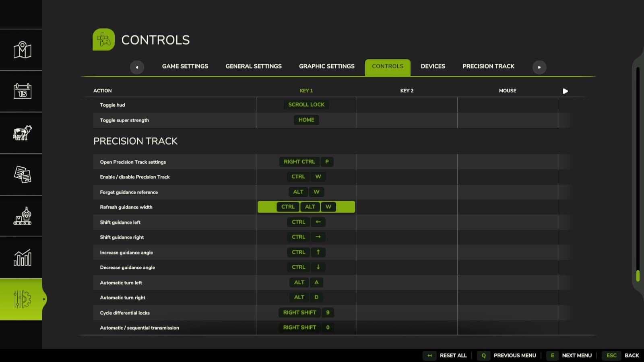Click the gamepad Controls header icon

103,39
